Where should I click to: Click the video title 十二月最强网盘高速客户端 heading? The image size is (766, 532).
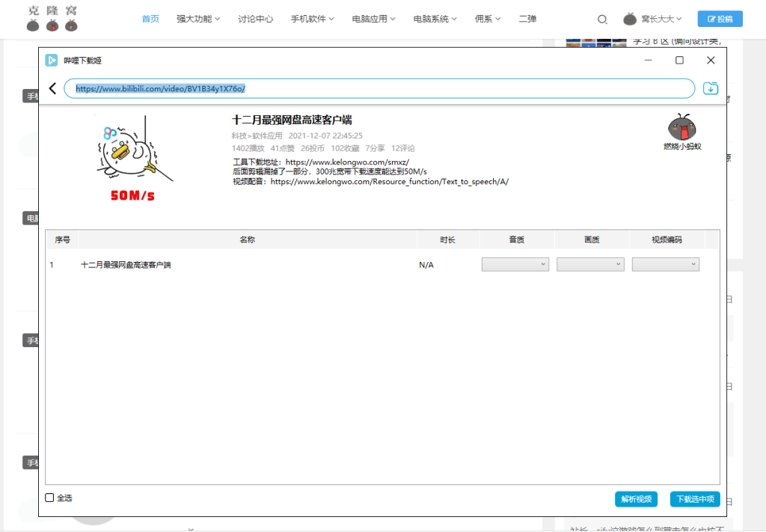point(292,120)
